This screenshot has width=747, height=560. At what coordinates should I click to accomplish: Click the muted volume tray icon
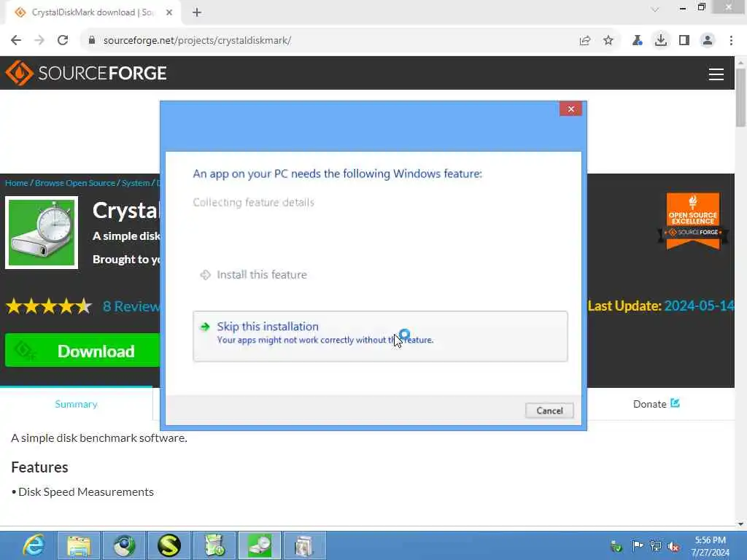tap(673, 547)
